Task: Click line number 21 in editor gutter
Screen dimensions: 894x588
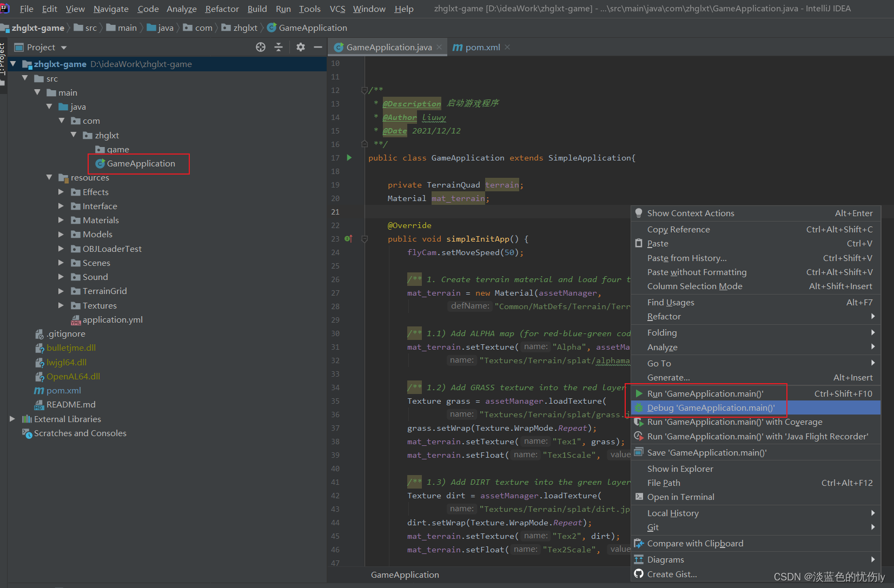Action: (x=335, y=212)
